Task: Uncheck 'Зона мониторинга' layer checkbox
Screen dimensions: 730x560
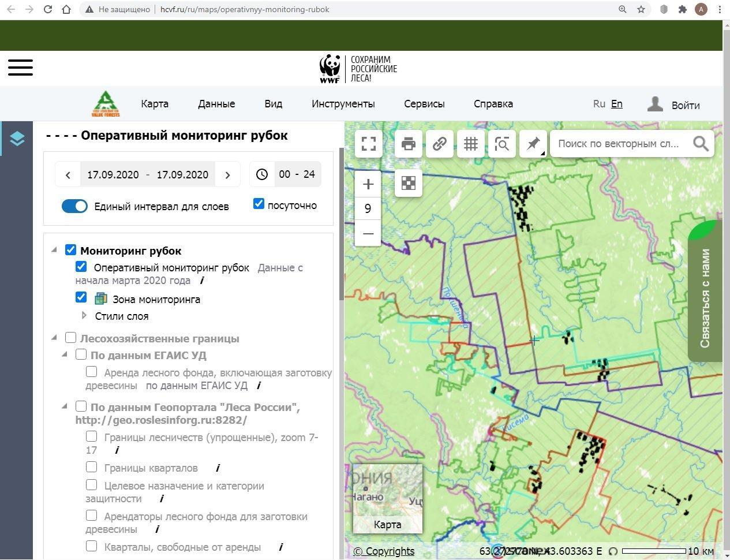Action: tap(81, 297)
